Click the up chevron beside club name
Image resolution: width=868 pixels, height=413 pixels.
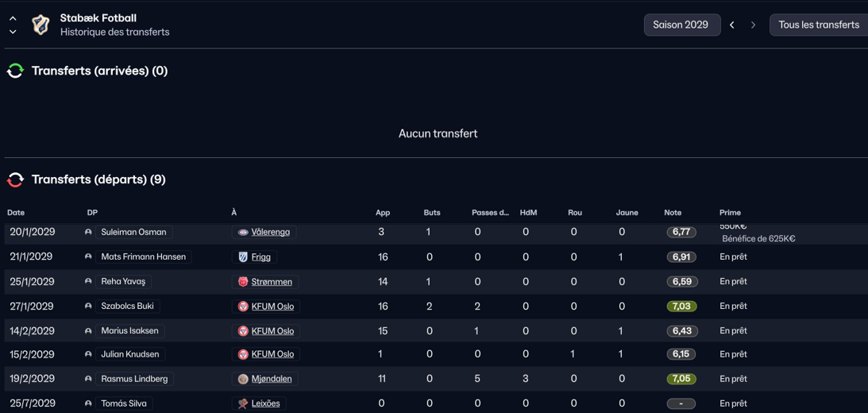click(13, 18)
